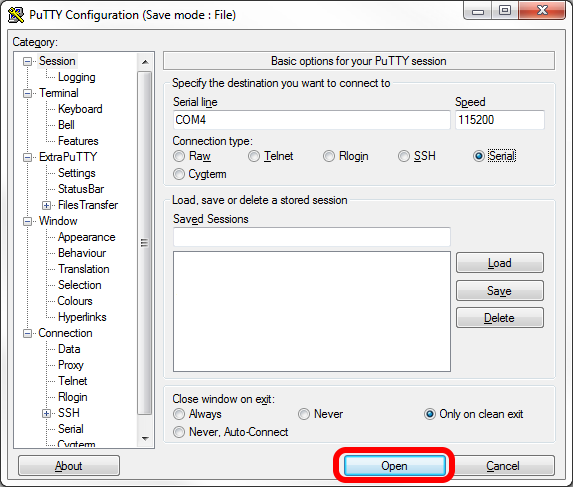Image resolution: width=573 pixels, height=487 pixels.
Task: Open the Serial category in tree
Action: click(71, 429)
